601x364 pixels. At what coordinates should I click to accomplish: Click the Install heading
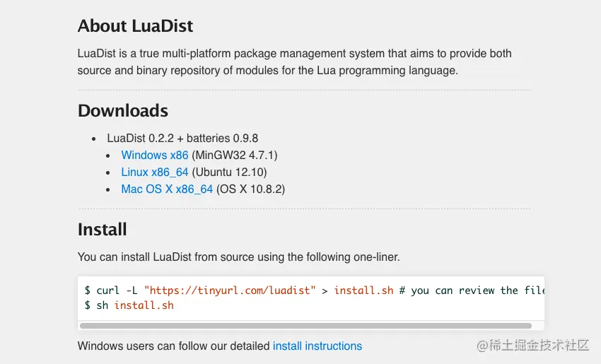pos(102,230)
